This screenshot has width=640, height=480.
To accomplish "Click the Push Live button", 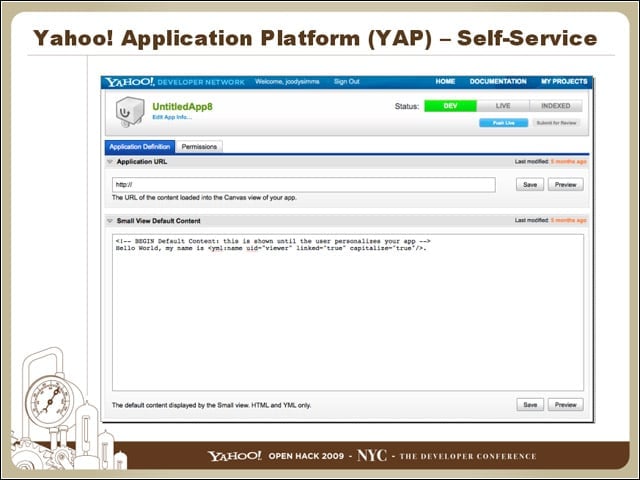I will [503, 123].
